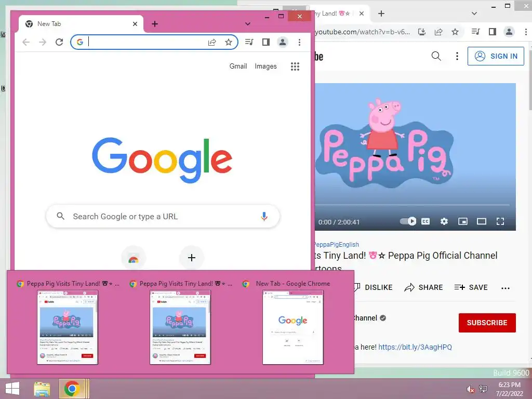Add shortcut plus tile

(192, 258)
